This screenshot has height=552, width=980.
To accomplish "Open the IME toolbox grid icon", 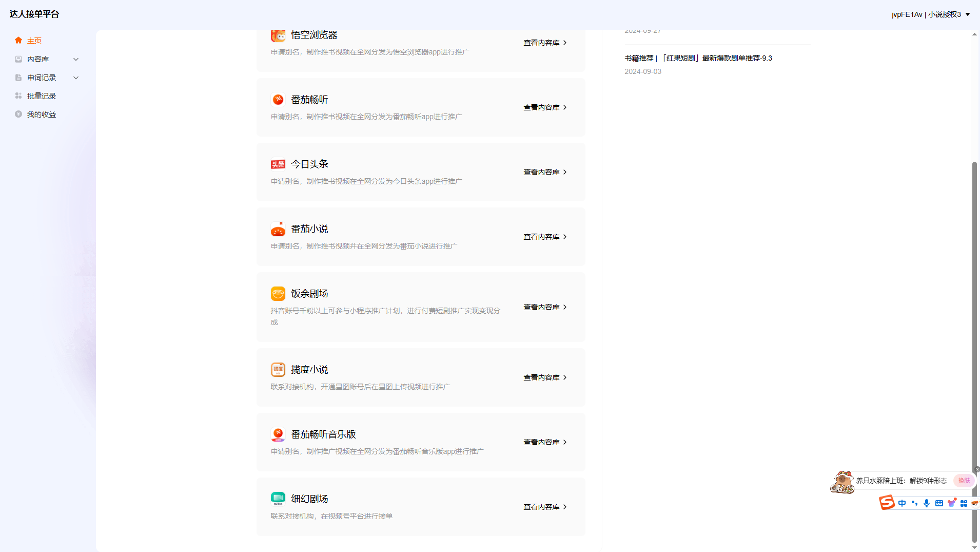I will [964, 503].
